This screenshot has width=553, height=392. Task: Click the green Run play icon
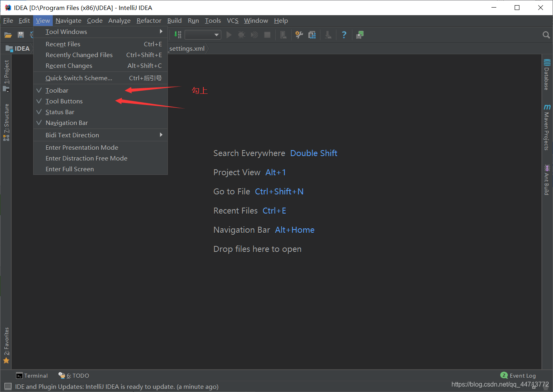tap(229, 35)
